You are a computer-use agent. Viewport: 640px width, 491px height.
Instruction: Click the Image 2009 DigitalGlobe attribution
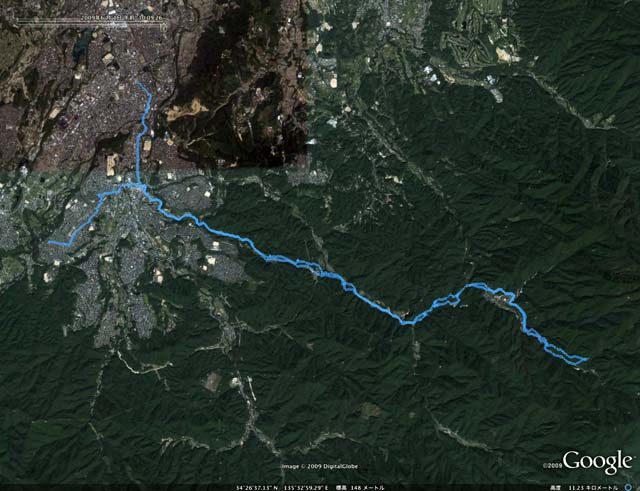click(320, 467)
